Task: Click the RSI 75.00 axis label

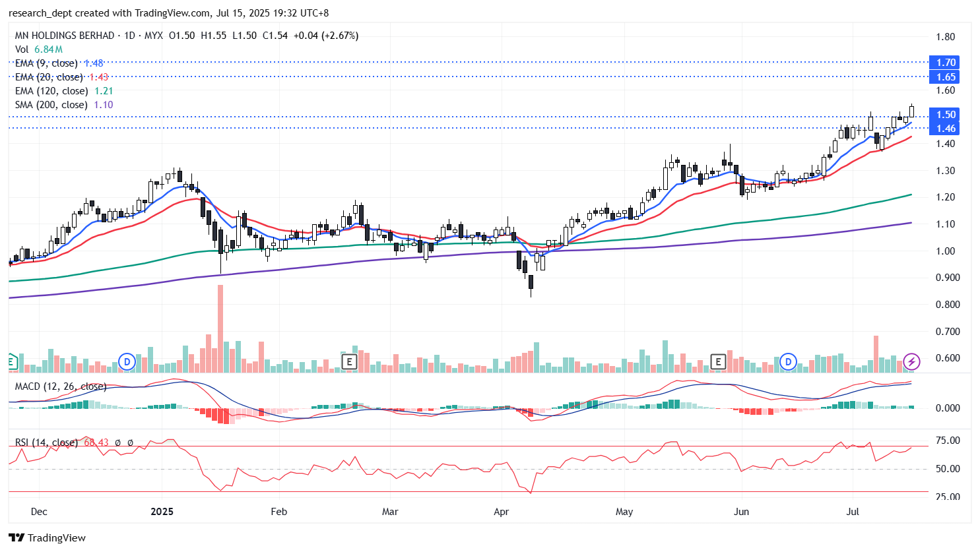Action: [948, 441]
